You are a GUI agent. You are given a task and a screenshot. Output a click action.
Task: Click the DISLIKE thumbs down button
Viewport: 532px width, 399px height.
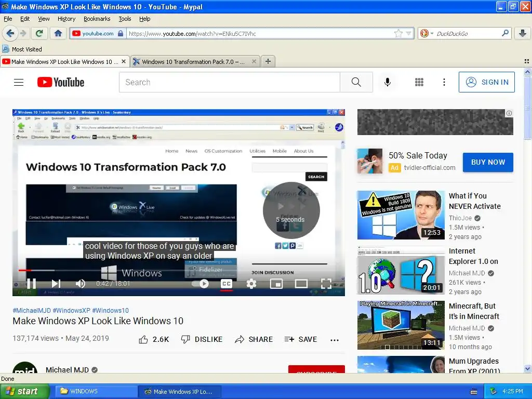coord(202,339)
